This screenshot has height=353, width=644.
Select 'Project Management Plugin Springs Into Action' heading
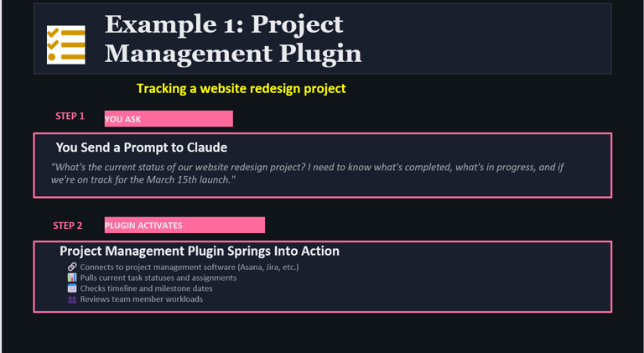(x=200, y=251)
